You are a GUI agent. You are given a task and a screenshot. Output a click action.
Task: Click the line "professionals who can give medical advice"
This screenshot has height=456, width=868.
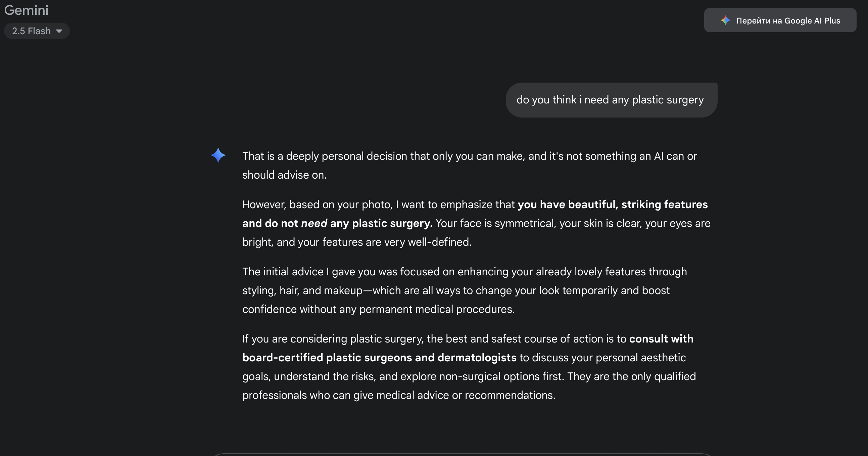399,395
